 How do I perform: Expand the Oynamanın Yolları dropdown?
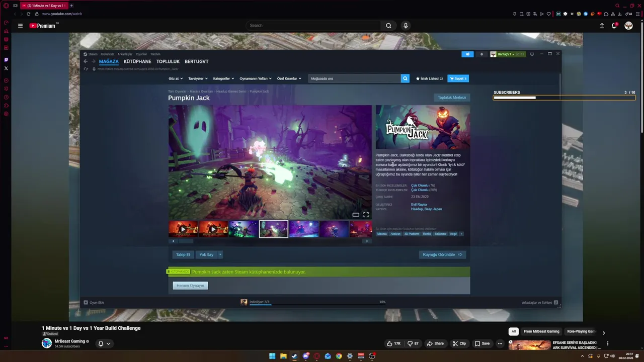click(256, 78)
